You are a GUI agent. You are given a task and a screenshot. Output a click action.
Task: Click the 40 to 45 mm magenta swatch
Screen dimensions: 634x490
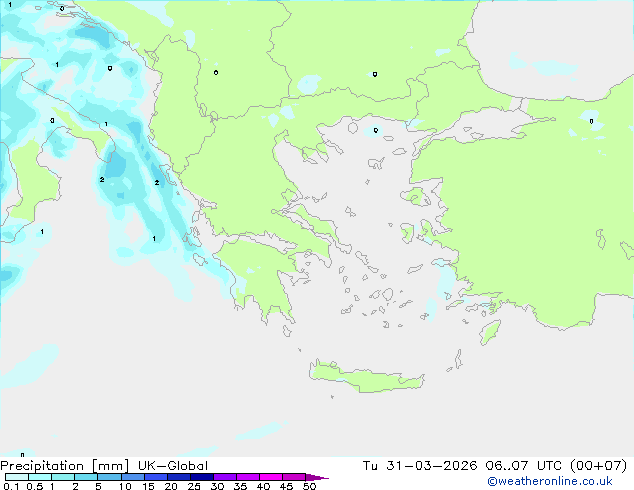tap(271, 477)
